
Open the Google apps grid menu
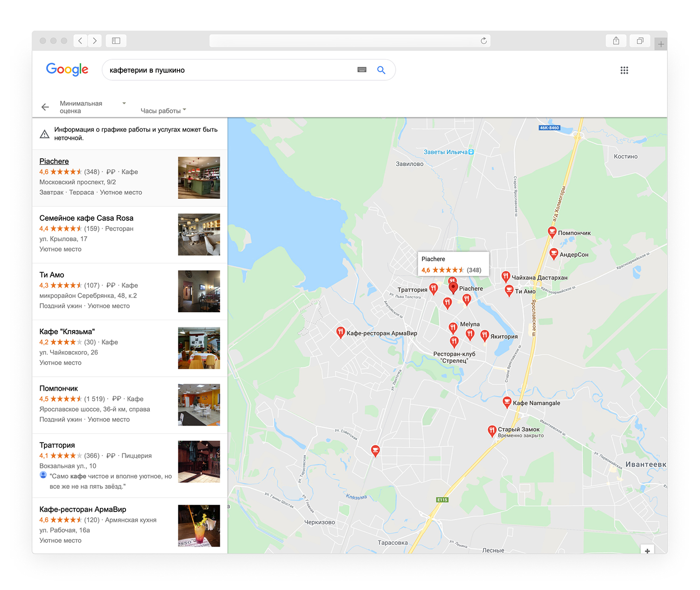[x=624, y=70]
